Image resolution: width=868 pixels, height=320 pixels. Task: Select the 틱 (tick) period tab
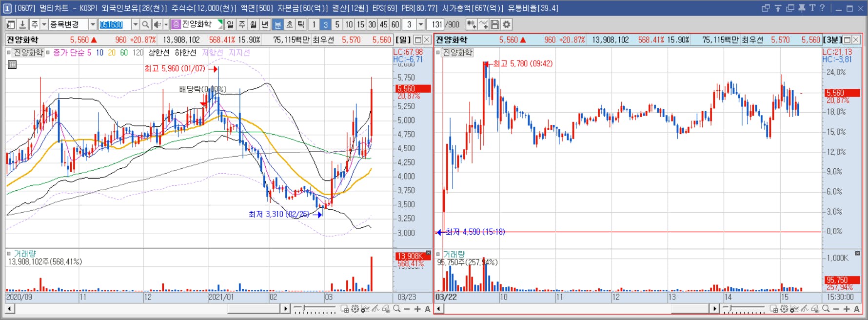tap(301, 24)
